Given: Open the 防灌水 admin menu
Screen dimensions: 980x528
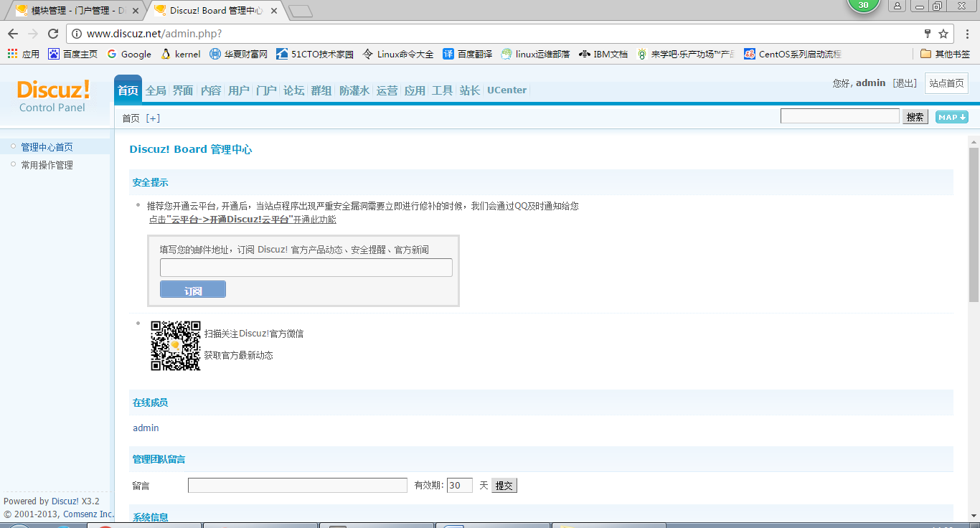Looking at the screenshot, I should pos(354,90).
